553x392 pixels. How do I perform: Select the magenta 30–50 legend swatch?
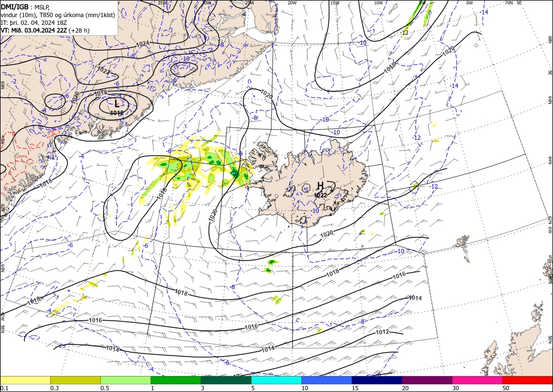(478, 380)
